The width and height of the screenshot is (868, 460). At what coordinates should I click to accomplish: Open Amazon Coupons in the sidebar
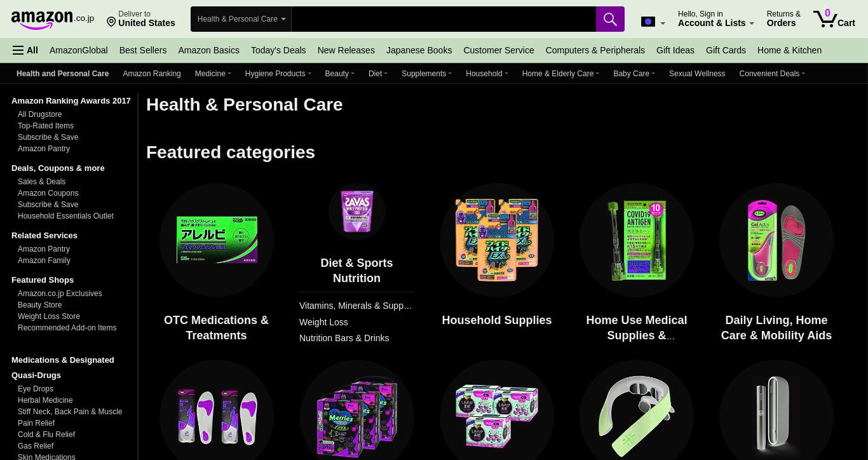(x=48, y=193)
